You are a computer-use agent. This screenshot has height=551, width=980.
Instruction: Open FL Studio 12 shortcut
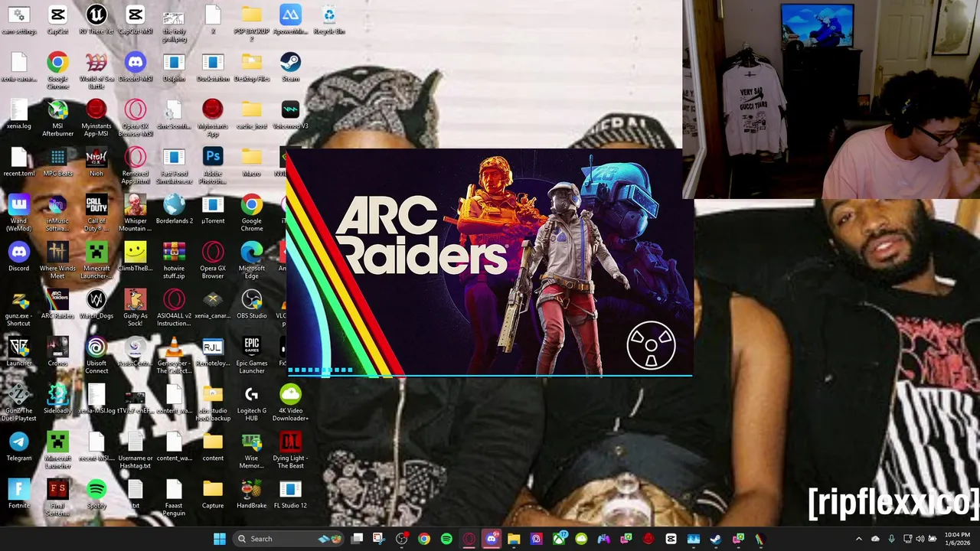click(x=290, y=494)
